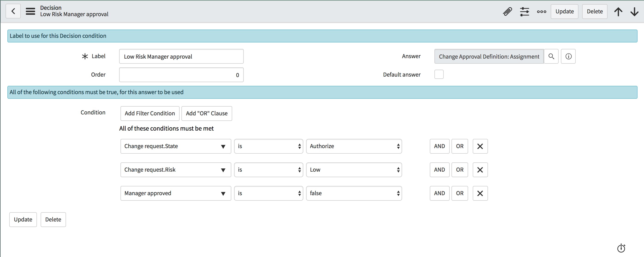Image resolution: width=644 pixels, height=257 pixels.
Task: Search for an Answer with the magnifier icon
Action: point(551,56)
